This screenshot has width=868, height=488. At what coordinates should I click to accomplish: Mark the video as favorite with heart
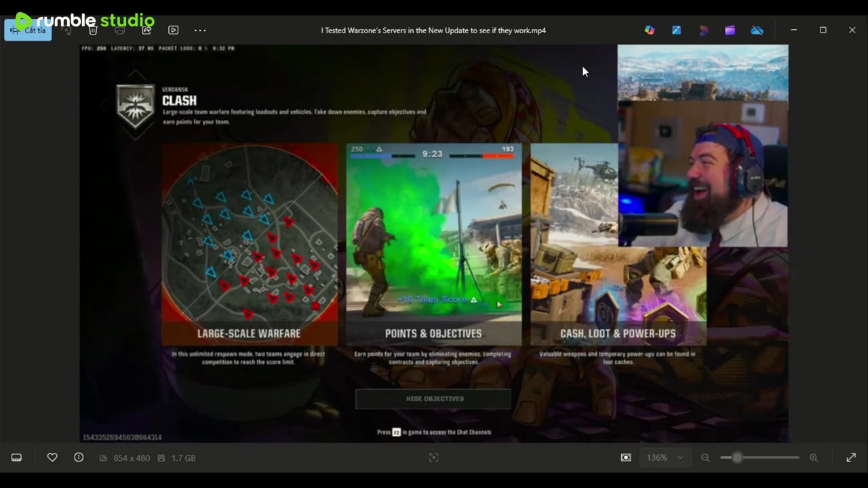coord(52,457)
